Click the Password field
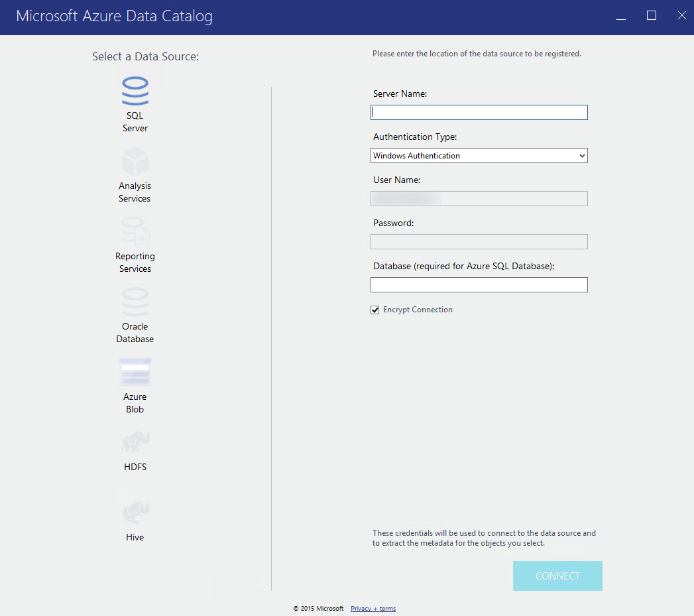 point(479,242)
